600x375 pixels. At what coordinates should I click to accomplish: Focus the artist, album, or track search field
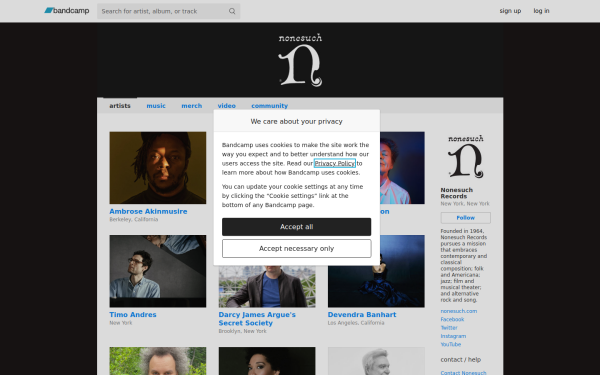(168, 11)
